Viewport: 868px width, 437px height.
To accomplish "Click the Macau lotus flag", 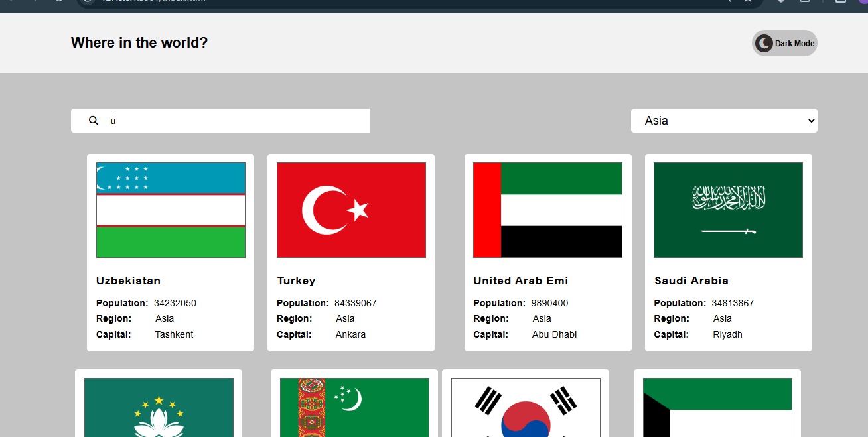I will point(159,407).
